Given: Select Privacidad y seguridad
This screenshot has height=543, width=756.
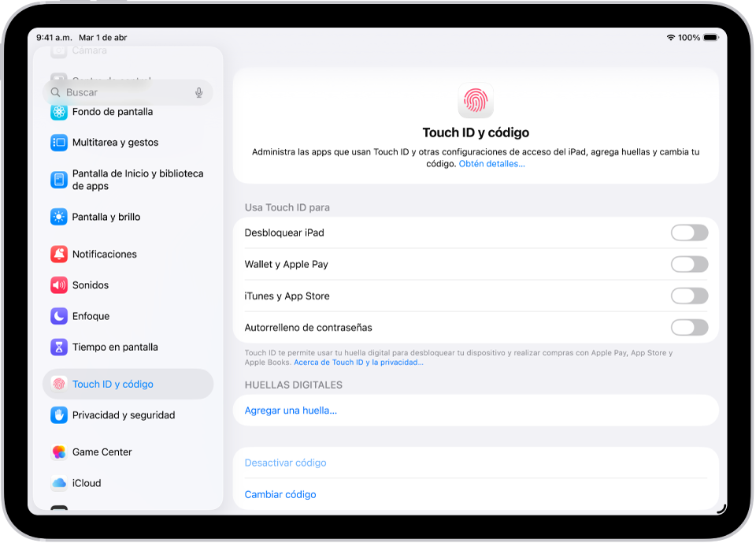Looking at the screenshot, I should click(x=128, y=415).
